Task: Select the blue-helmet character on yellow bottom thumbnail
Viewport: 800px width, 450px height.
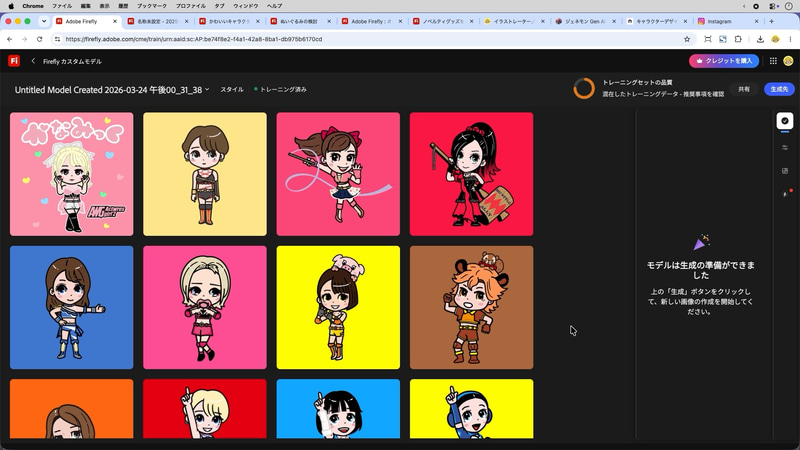Action: (x=471, y=408)
